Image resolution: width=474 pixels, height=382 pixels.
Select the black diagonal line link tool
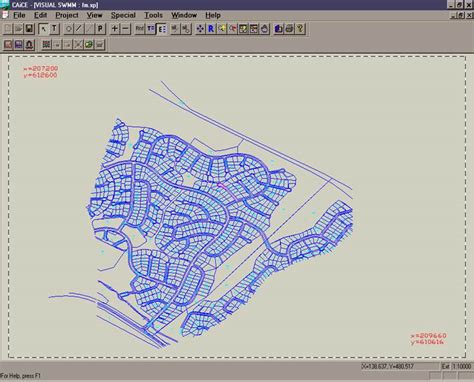pyautogui.click(x=79, y=29)
